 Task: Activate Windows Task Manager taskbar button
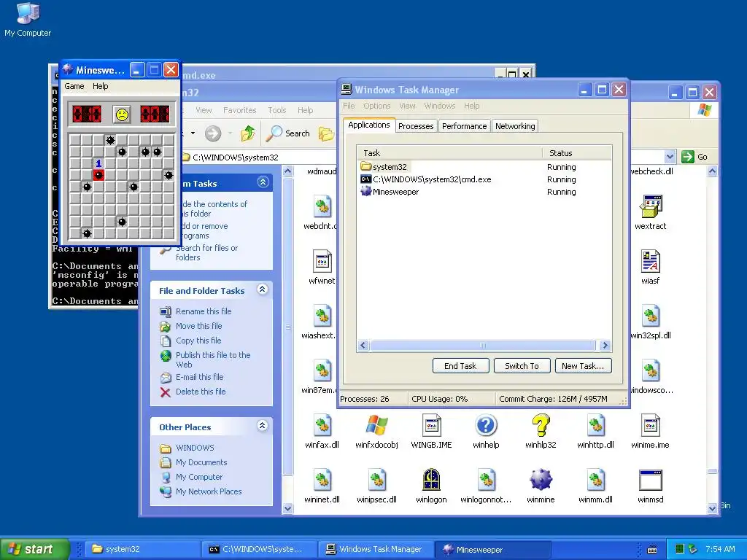(375, 549)
